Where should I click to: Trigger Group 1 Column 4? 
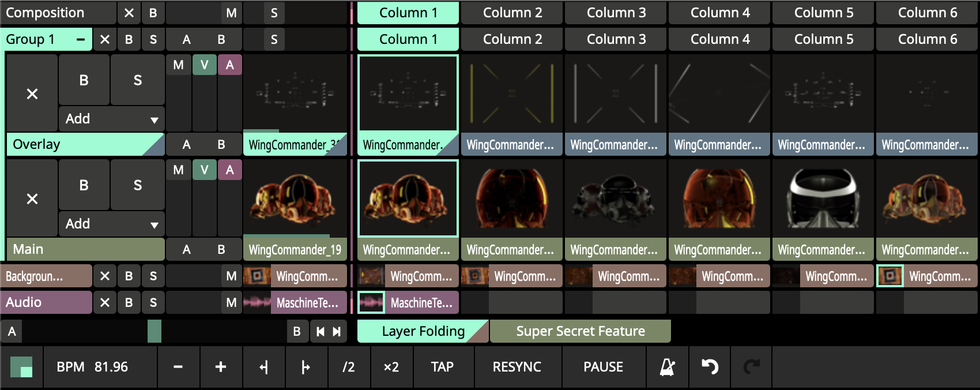pos(719,39)
